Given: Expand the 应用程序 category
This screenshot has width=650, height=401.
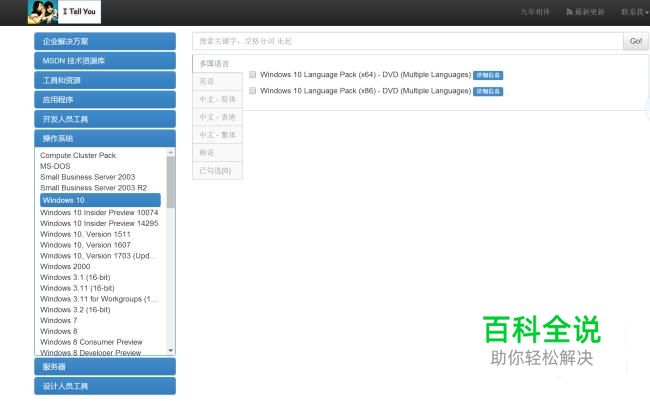Looking at the screenshot, I should (x=105, y=100).
